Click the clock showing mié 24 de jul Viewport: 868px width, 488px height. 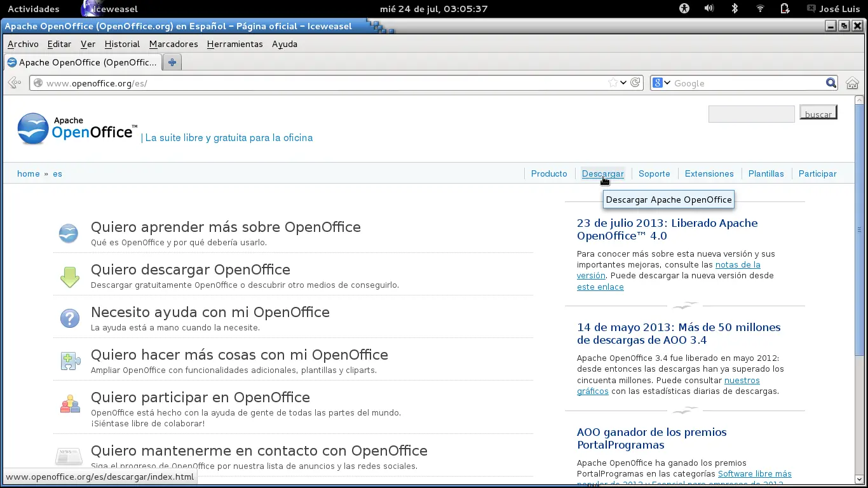(433, 9)
